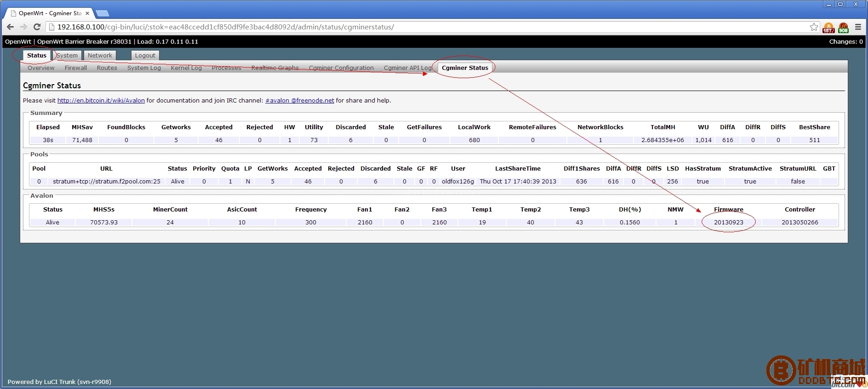Open a new tab with the new-tab button
Viewport: 868px width, 389px height.
coord(102,13)
